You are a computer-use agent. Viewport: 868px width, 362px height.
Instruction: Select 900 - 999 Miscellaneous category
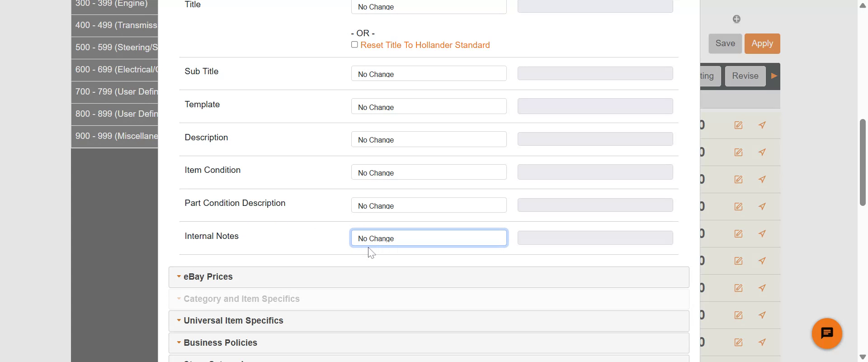(x=114, y=136)
